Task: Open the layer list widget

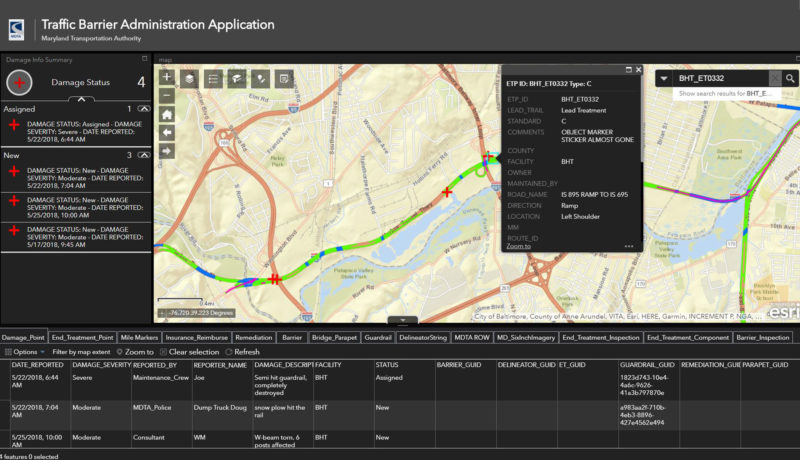Action: click(x=189, y=79)
